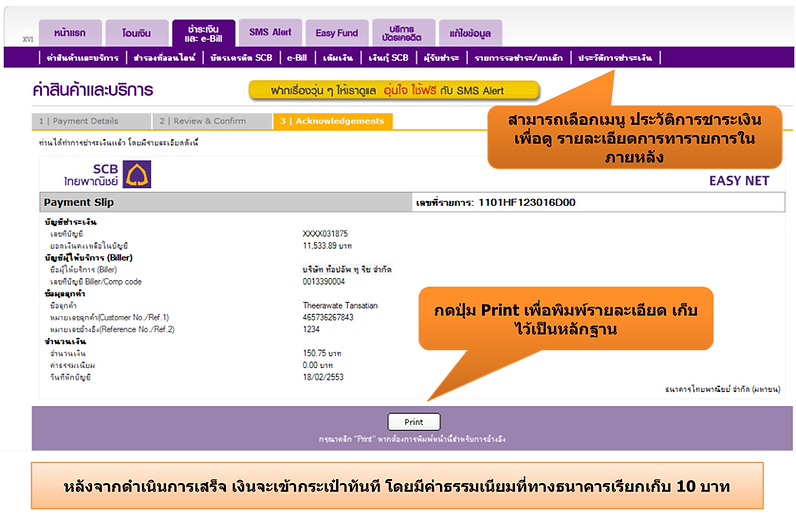Open the หน้าแรก home tab

(x=70, y=33)
